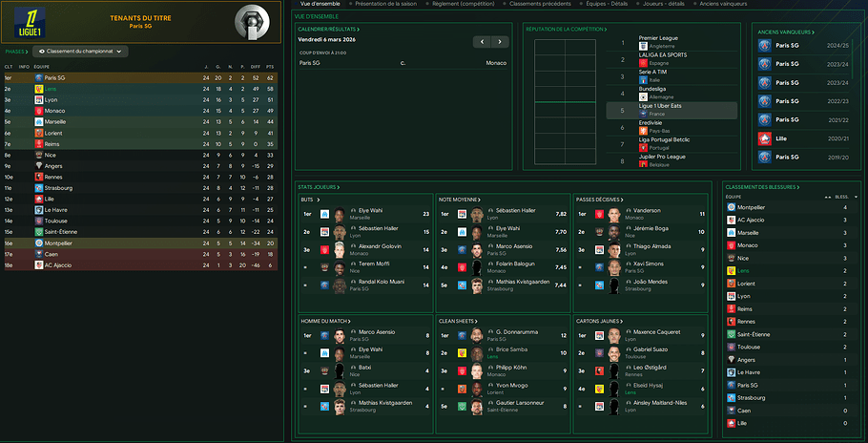The image size is (868, 443).
Task: Open Gabriel Suazo in yellow cards list
Action: 652,349
